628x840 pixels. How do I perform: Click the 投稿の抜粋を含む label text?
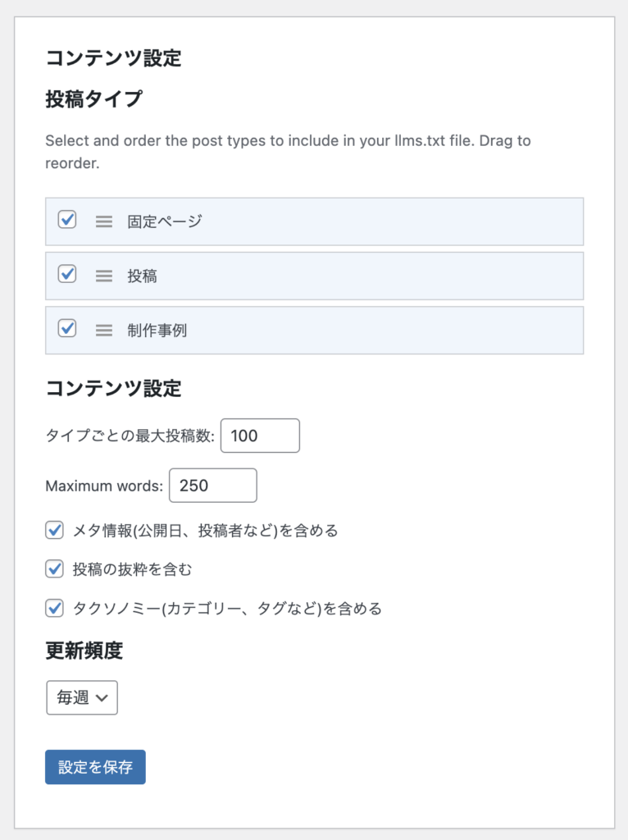[x=132, y=569]
